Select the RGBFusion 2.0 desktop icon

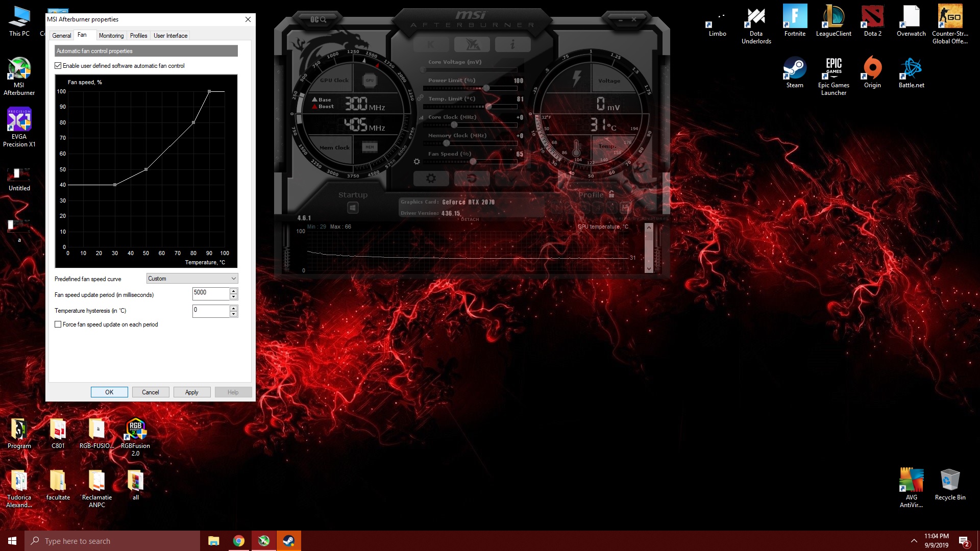[135, 437]
